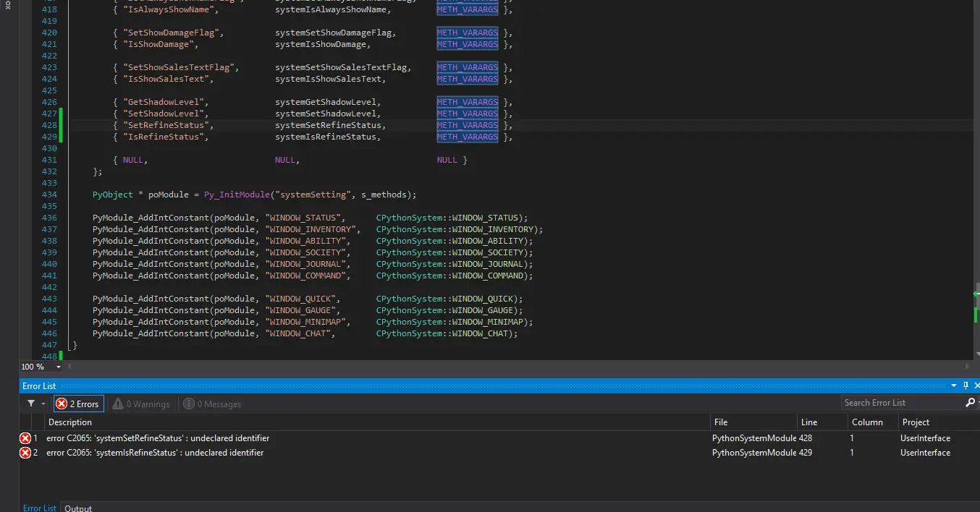This screenshot has width=980, height=512.
Task: Click UserInterface project cell in second error row
Action: pyautogui.click(x=925, y=453)
